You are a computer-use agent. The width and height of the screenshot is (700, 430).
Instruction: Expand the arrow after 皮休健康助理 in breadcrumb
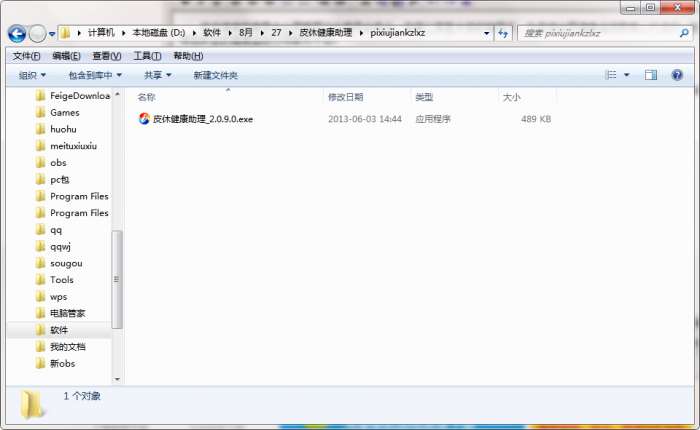361,33
